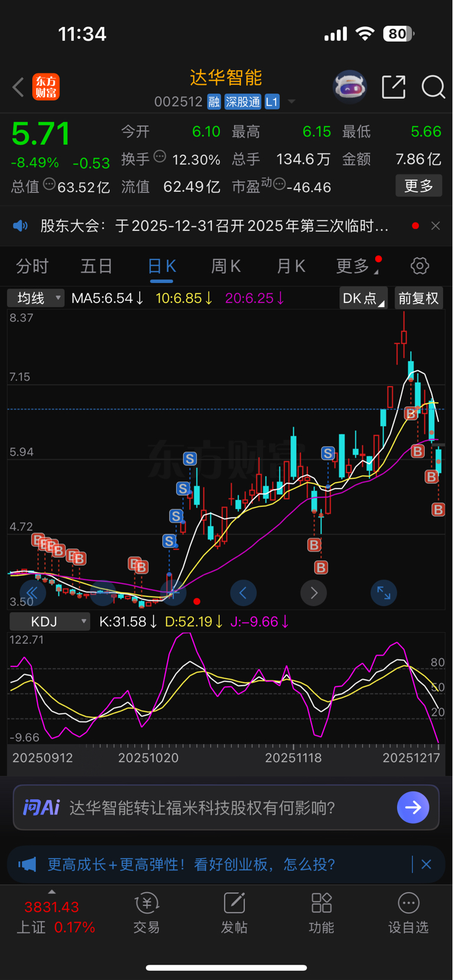The image size is (453, 980).
Task: Tap the L1 quote level badge
Action: coord(272,102)
